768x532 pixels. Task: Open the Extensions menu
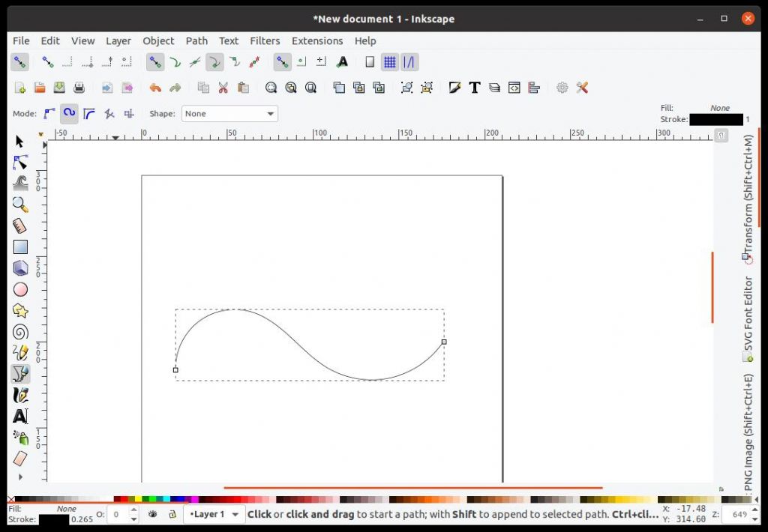point(317,40)
